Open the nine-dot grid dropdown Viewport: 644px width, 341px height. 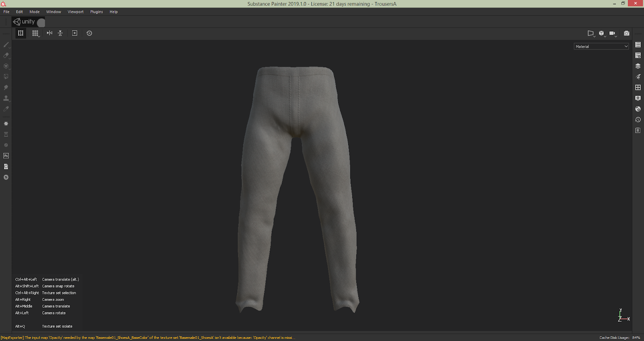point(36,33)
